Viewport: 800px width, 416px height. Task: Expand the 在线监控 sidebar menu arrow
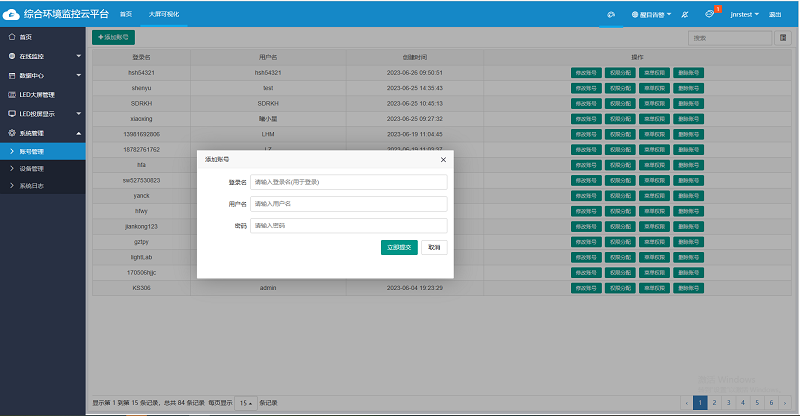[78, 56]
